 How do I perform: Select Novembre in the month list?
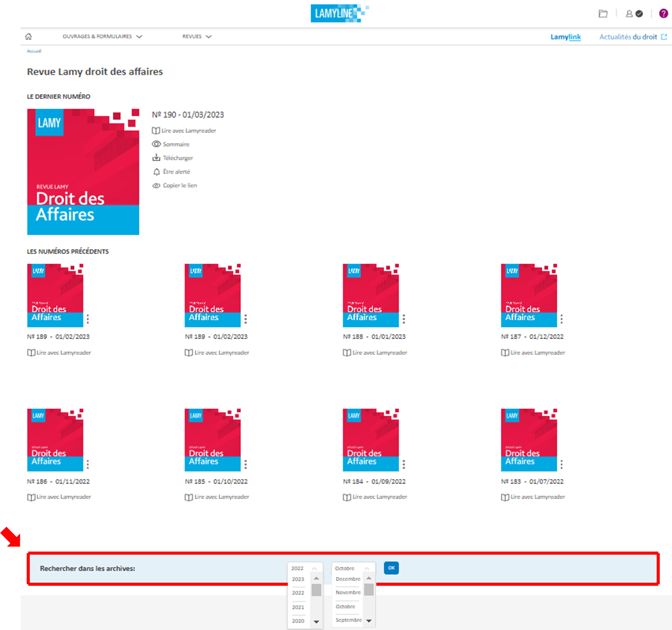[348, 592]
